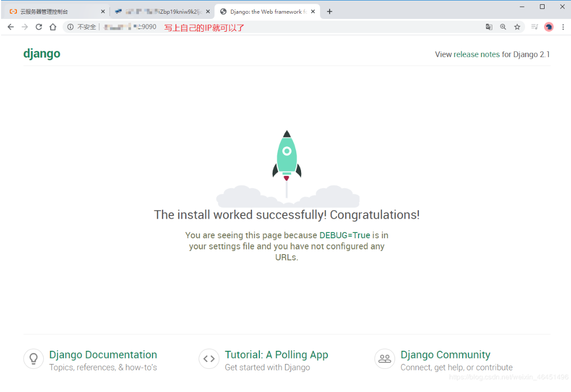
Task: Click 'Connect, get help, or contribute' text
Action: [457, 368]
